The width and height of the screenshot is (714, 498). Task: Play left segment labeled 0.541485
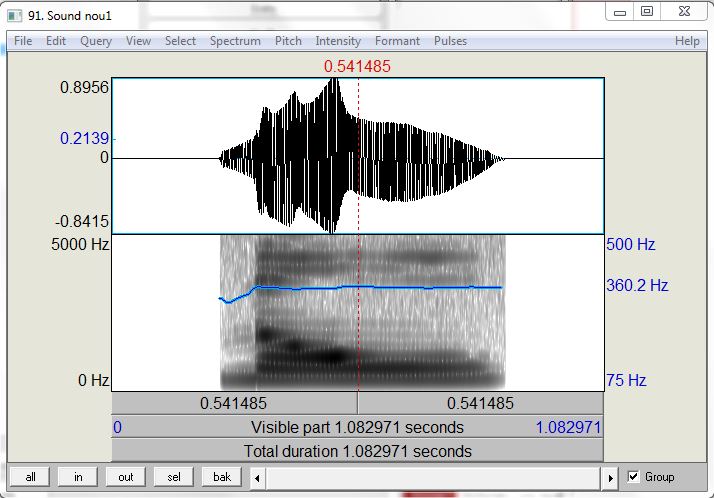click(x=234, y=403)
